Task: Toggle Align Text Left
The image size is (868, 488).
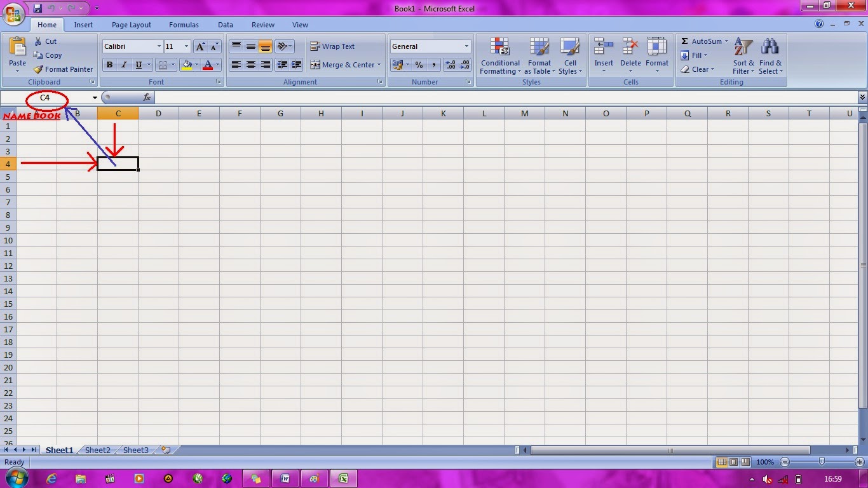Action: [236, 65]
